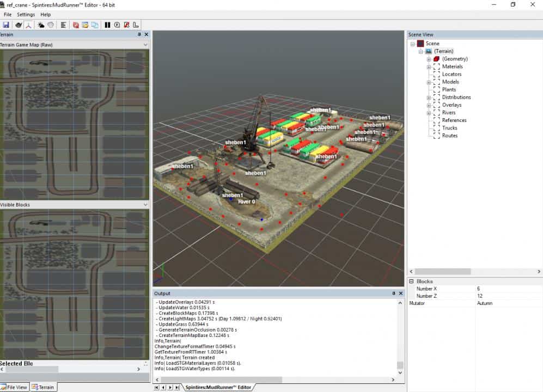Open the File menu
Viewport: 543px width, 392px height.
(x=8, y=15)
